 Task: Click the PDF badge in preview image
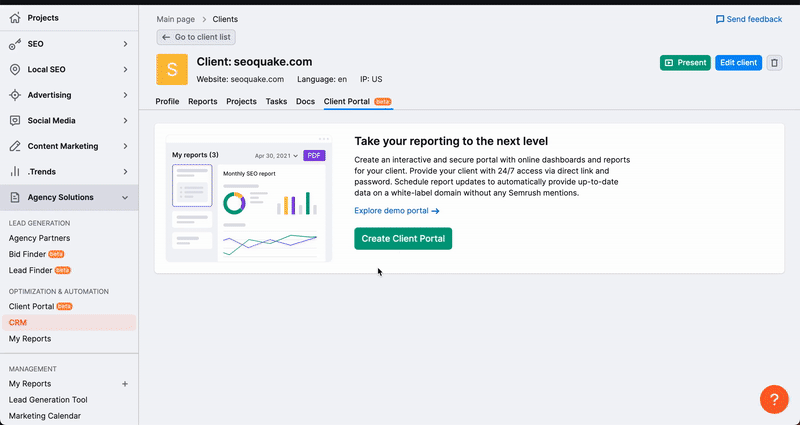(x=314, y=156)
